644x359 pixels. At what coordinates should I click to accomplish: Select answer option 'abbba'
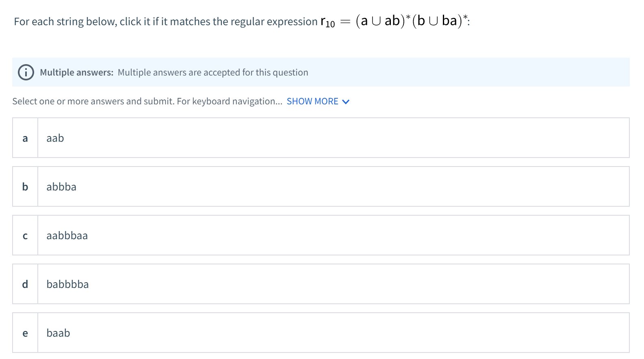point(61,187)
